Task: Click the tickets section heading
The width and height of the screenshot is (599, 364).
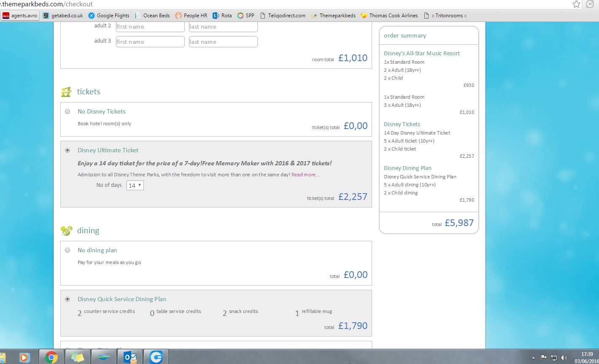Action: click(89, 92)
